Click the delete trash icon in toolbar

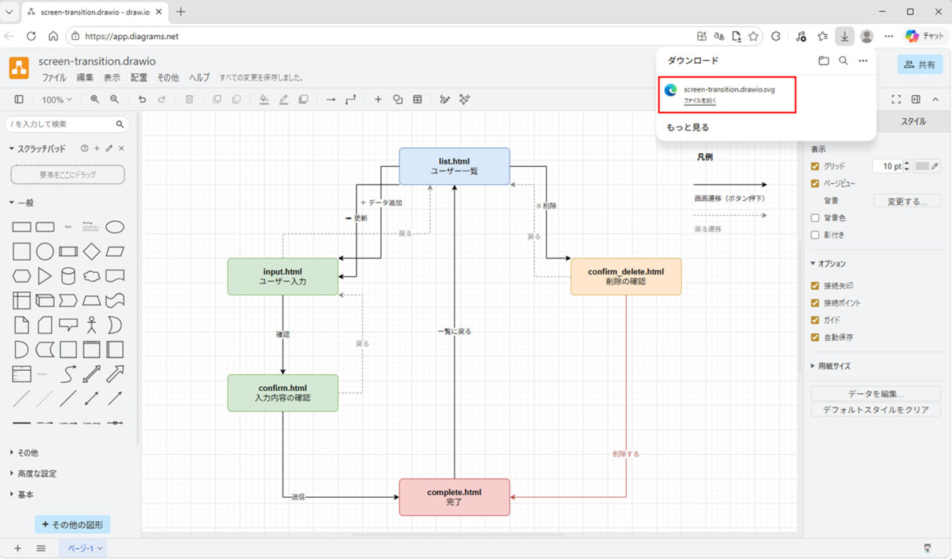(189, 100)
